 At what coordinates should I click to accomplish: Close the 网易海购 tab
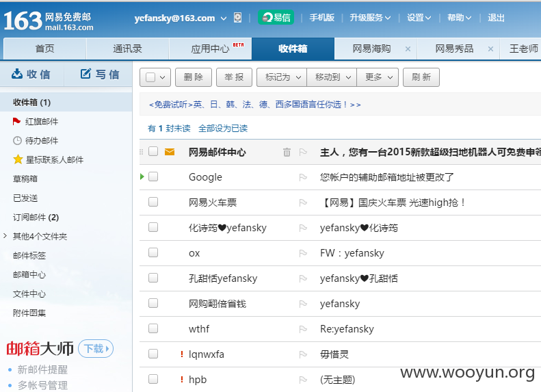408,49
